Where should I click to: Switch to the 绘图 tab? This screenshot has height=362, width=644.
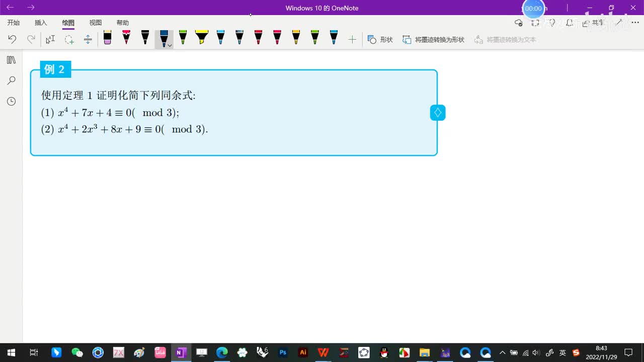68,23
